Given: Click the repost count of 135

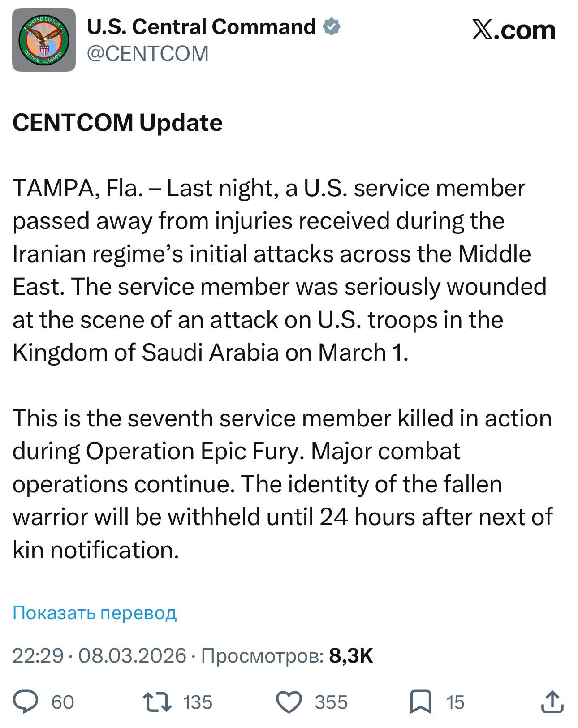Looking at the screenshot, I should point(198,702).
